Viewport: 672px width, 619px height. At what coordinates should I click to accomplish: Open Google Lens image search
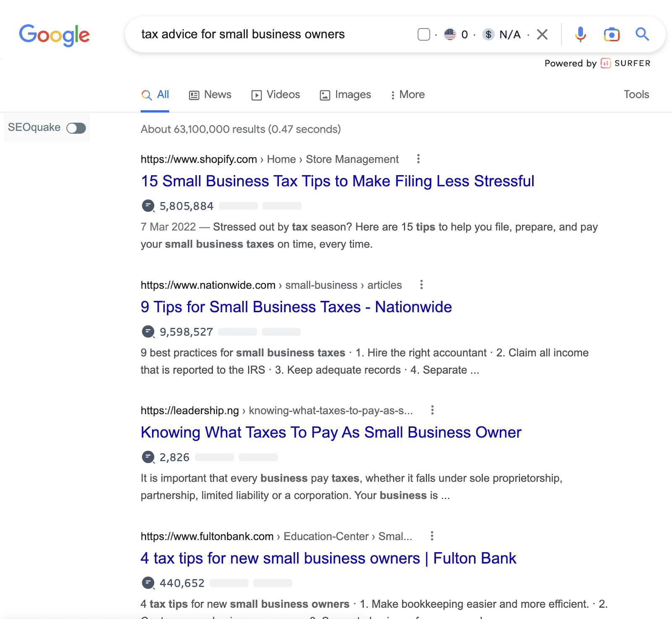(612, 34)
